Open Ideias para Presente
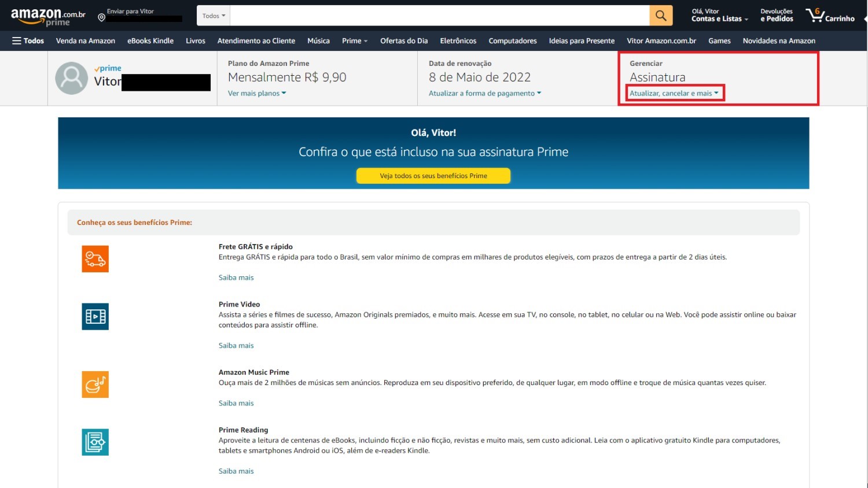The image size is (868, 488). point(582,40)
